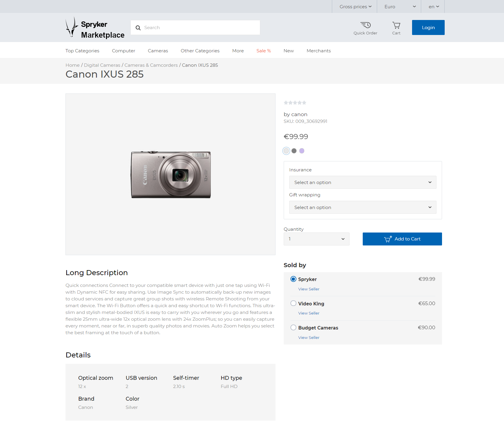Click the Details heading
This screenshot has height=428, width=504.
[x=78, y=355]
